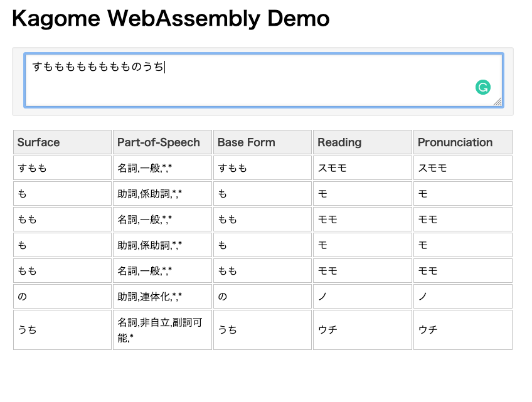Click the ウチ pronunciation cell

click(x=463, y=330)
